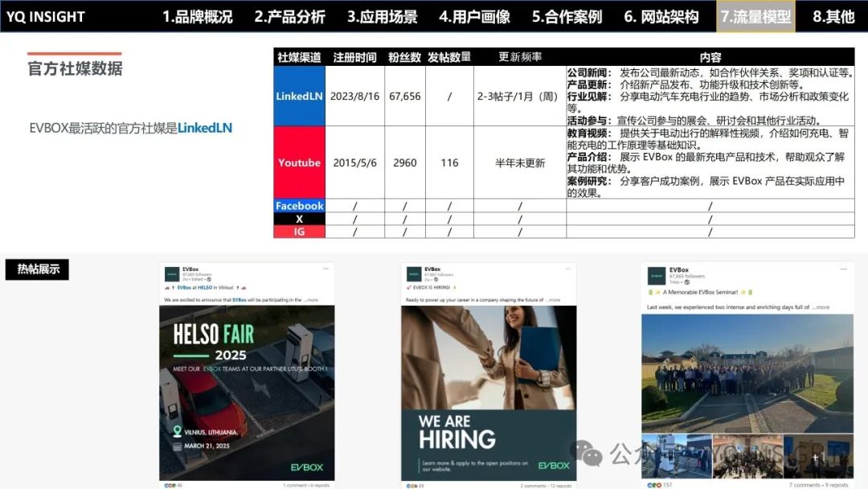Image resolution: width=868 pixels, height=489 pixels.
Task: Open the 5.合作案例 tab
Action: 567,17
